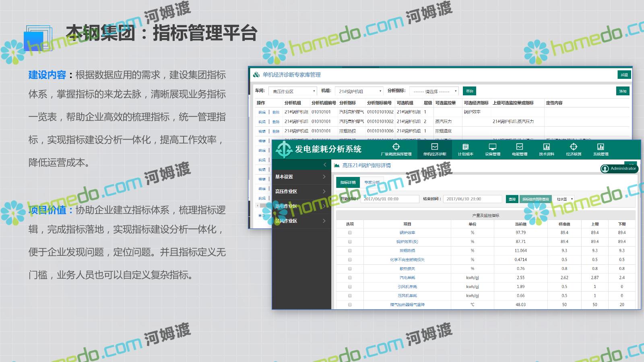Open the 系统管理 navigation icon

point(601,146)
